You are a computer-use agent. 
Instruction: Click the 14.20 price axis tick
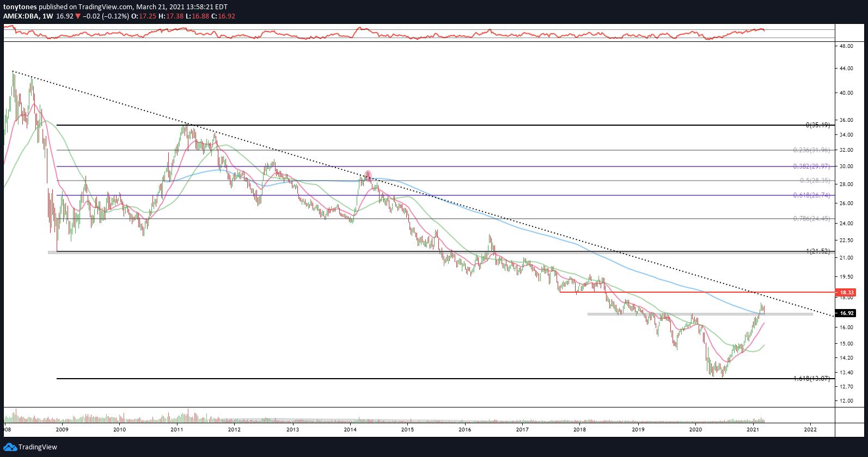[846, 358]
